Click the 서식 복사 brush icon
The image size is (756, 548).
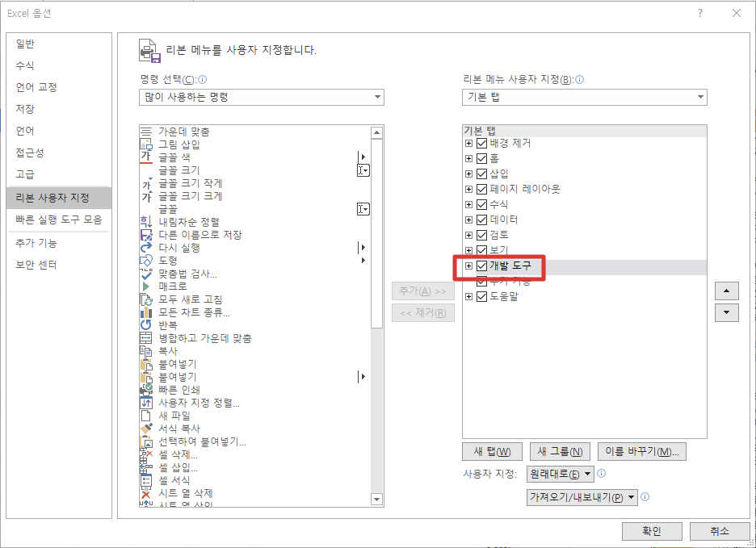click(146, 429)
